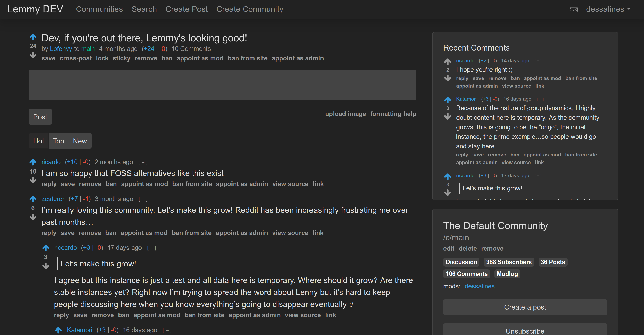
Task: Click the Post button to submit comment
Action: coord(40,117)
